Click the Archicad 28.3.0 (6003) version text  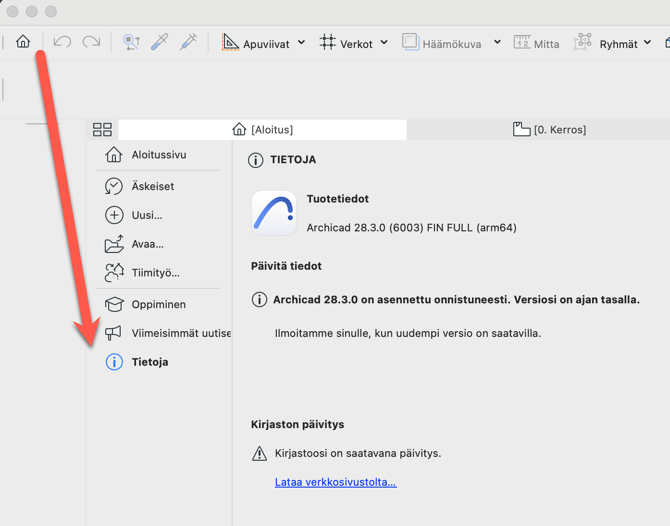click(411, 228)
